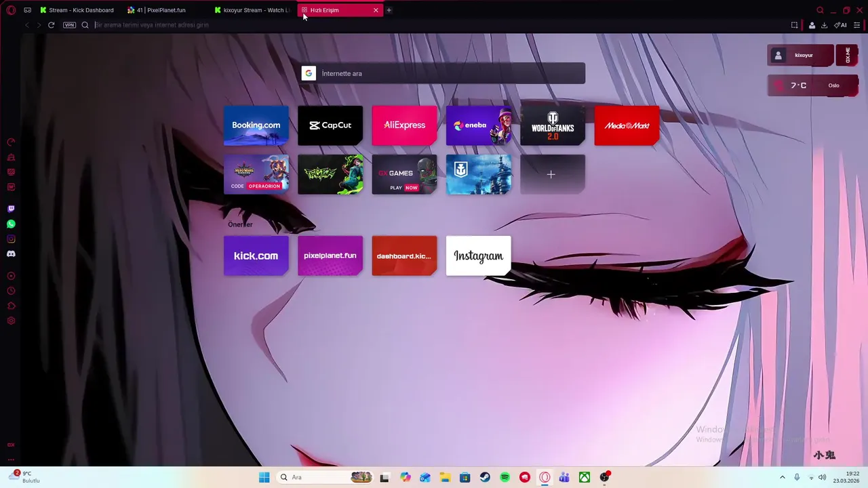
Task: Reload the current page
Action: [51, 25]
